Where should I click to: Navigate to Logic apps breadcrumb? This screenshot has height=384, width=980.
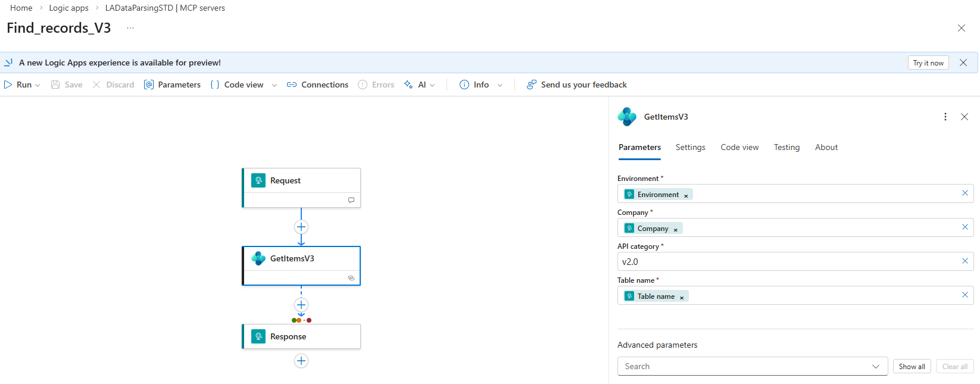click(x=68, y=8)
